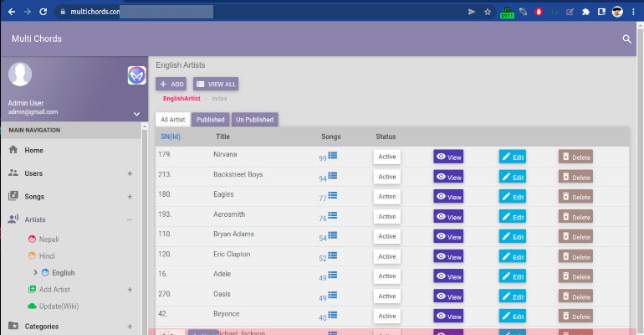Reload the page with refresh icon
The width and height of the screenshot is (644, 335).
[43, 12]
